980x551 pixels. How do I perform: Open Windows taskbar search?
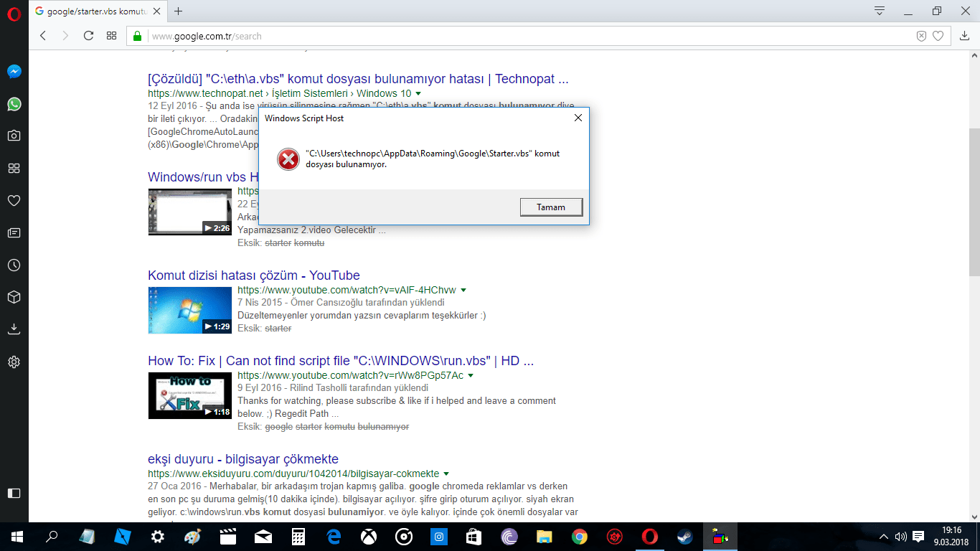[x=52, y=536]
